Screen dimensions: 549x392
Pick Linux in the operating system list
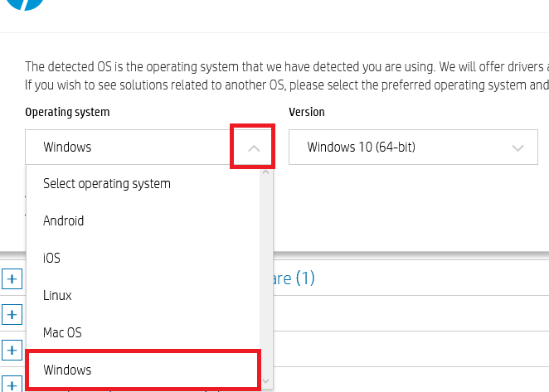pyautogui.click(x=57, y=295)
